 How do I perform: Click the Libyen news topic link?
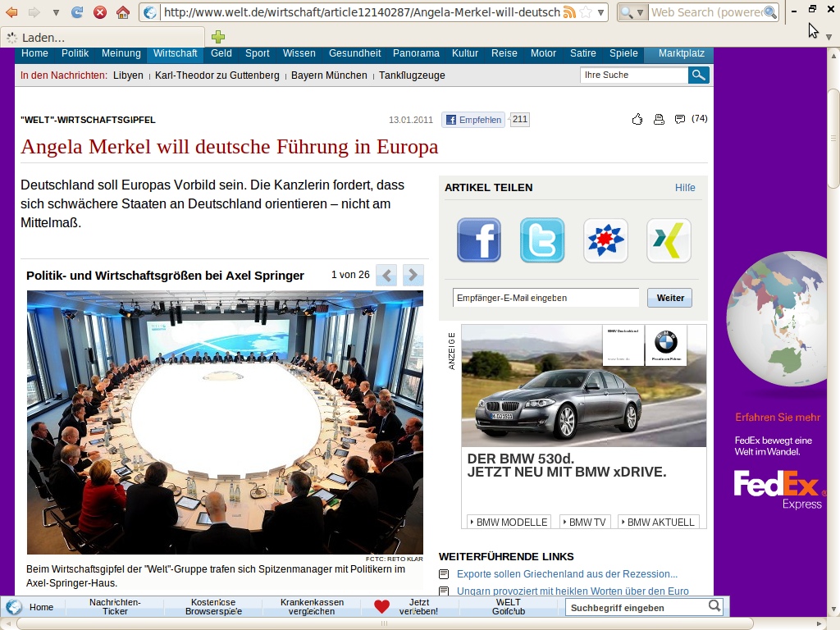tap(128, 75)
